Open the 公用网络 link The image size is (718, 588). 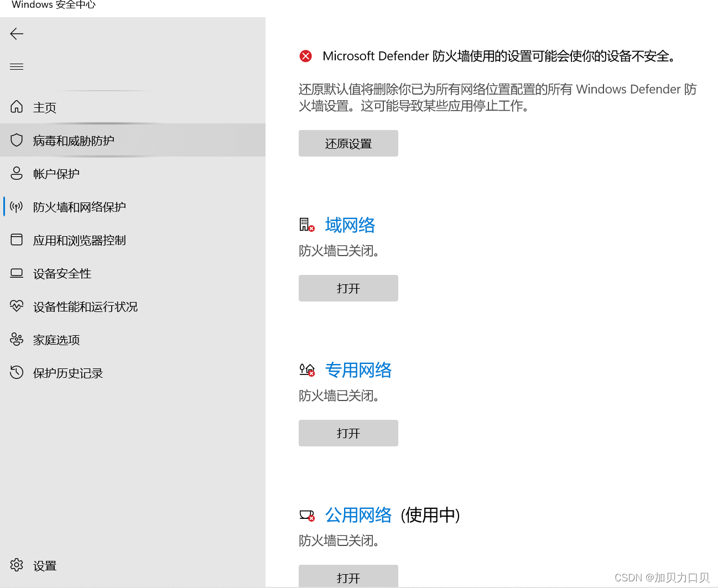[x=358, y=515]
